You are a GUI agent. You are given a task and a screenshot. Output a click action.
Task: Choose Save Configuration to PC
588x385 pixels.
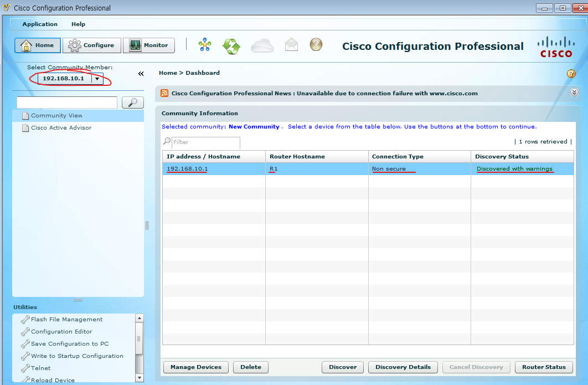coord(70,343)
